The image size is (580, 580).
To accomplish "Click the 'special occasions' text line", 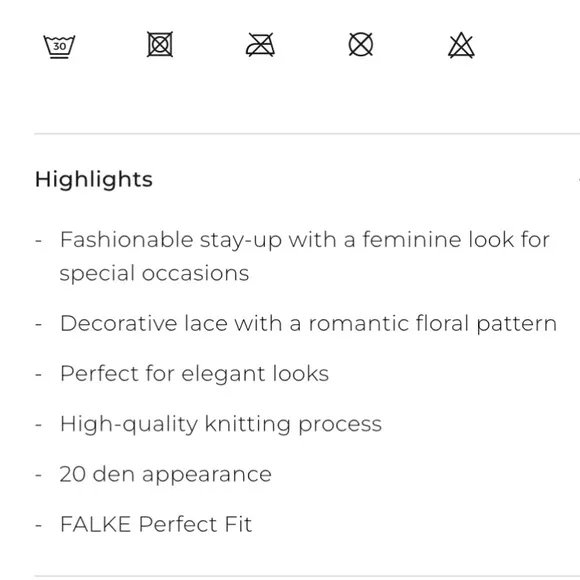I will 154,274.
